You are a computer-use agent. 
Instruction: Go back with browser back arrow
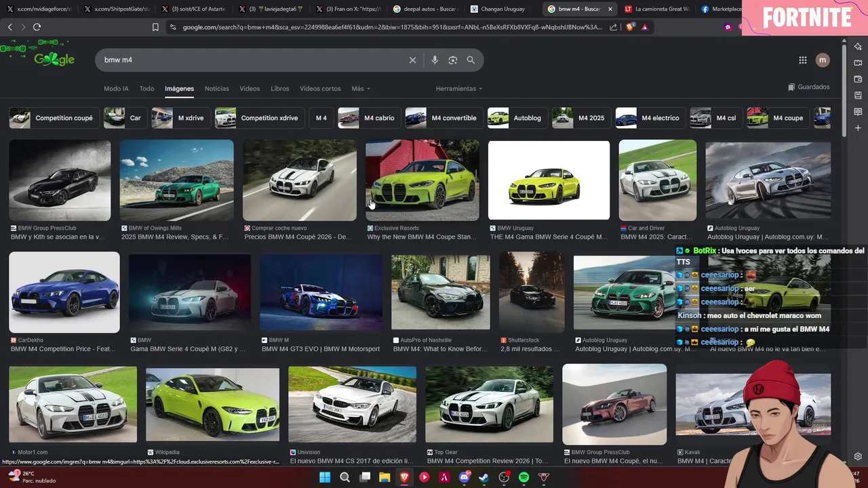[x=9, y=27]
